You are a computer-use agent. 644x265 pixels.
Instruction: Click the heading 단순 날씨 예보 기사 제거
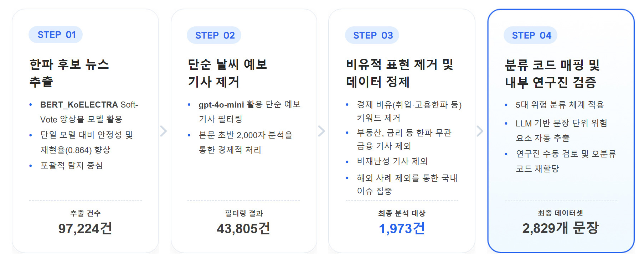(227, 73)
